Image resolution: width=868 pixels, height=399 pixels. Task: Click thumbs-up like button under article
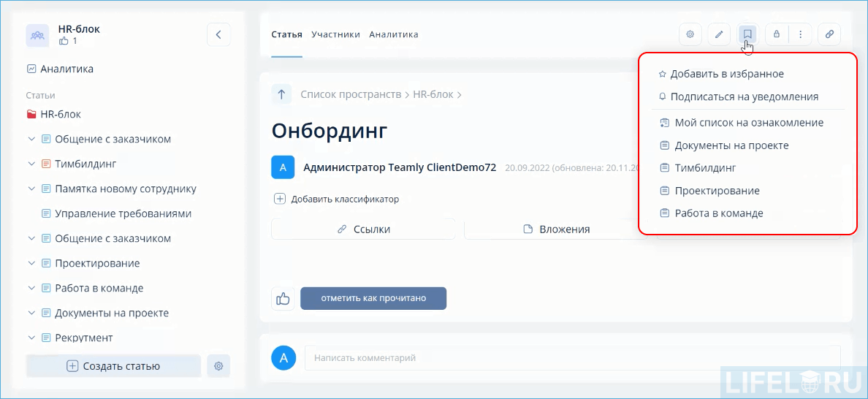(283, 299)
